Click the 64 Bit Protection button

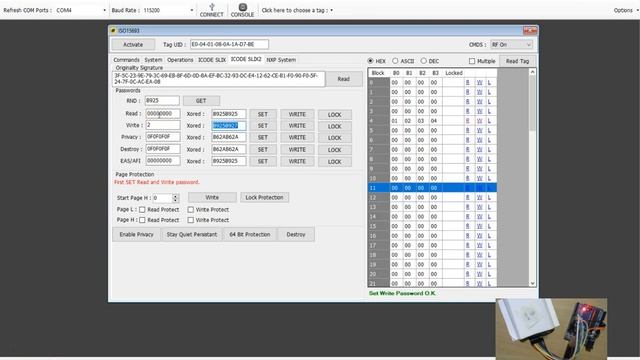point(250,235)
